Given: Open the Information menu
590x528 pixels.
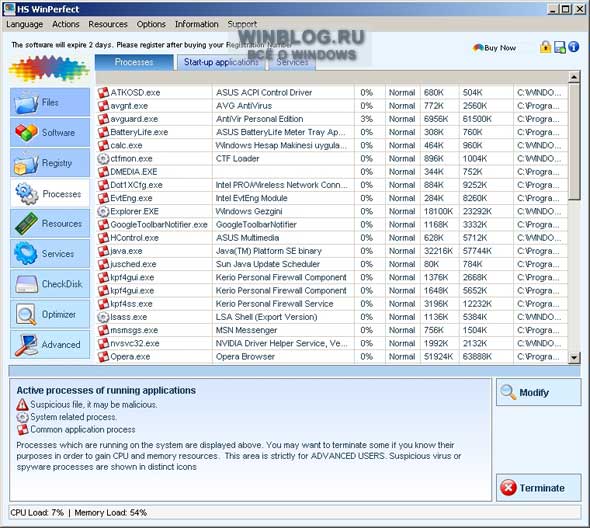Looking at the screenshot, I should 196,24.
